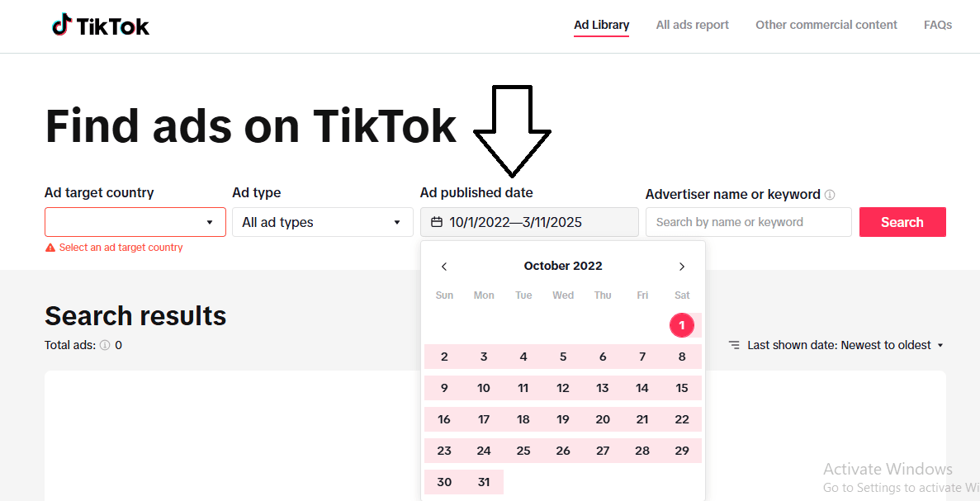Choose October 31 in the calendar
The image size is (980, 501).
[484, 482]
